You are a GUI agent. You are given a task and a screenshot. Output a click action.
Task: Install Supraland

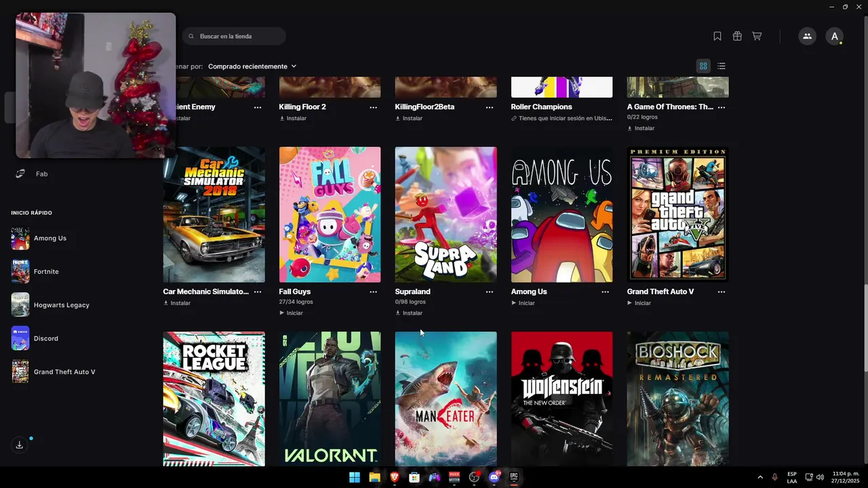[x=409, y=313]
